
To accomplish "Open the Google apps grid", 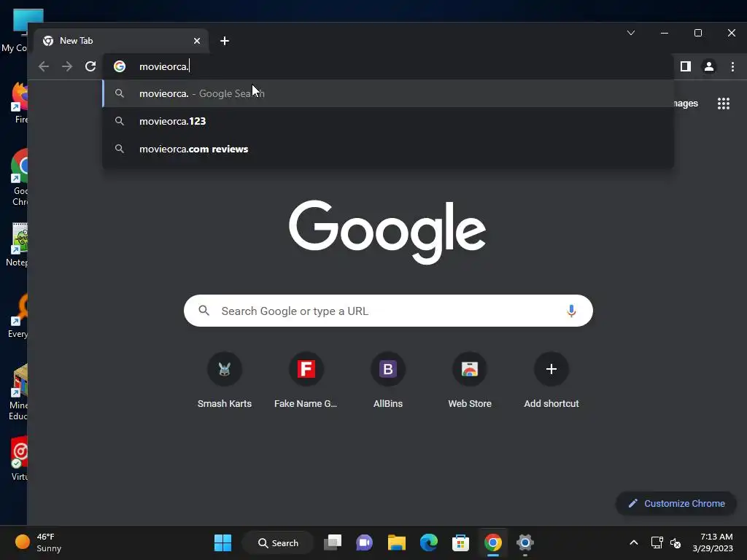I will tap(724, 104).
